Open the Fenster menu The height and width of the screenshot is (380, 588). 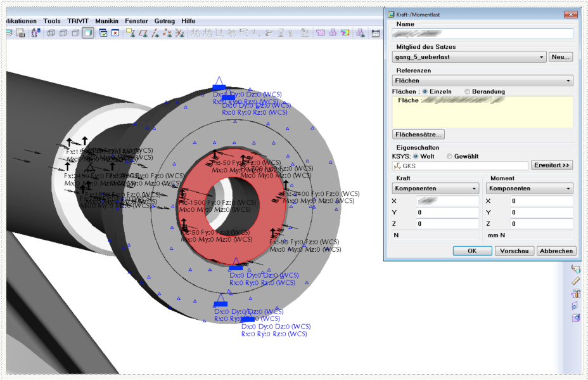[136, 21]
